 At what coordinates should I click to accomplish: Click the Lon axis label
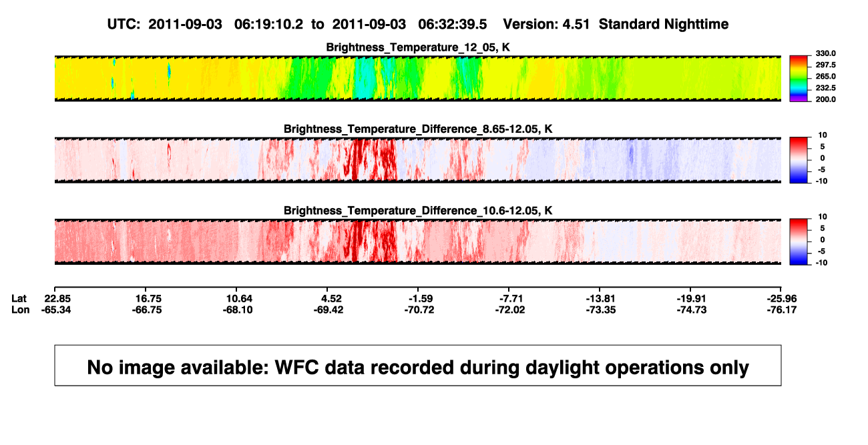click(x=21, y=310)
